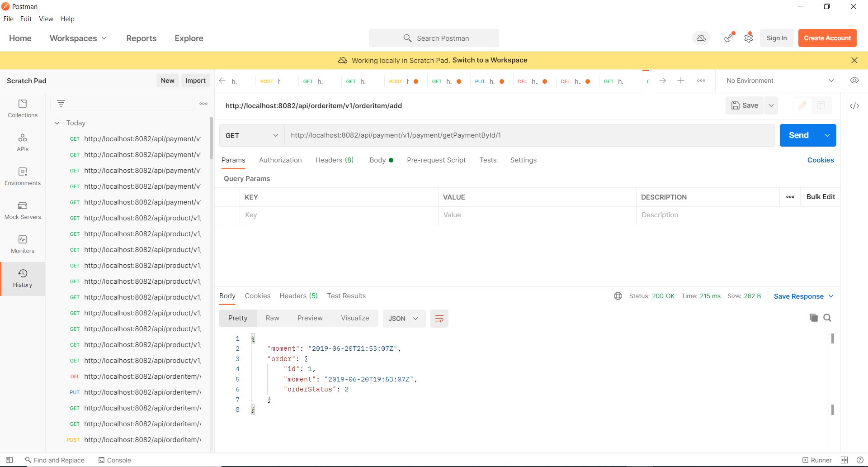Open query params three-dot options
868x467 pixels.
790,197
